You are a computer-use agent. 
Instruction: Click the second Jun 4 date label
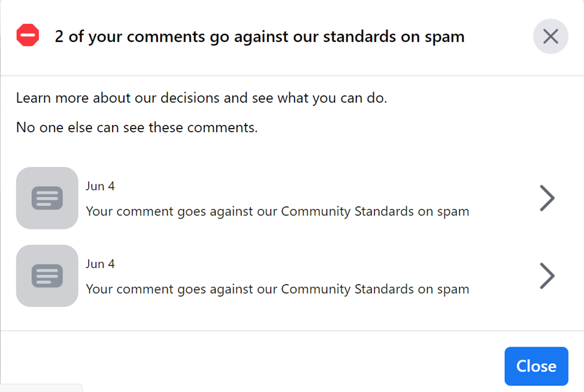click(x=100, y=264)
